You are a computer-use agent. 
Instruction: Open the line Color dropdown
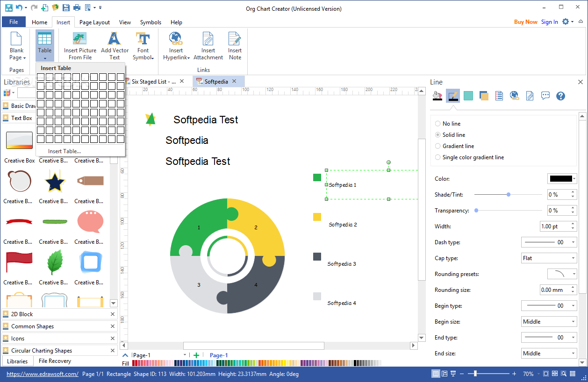(x=562, y=179)
